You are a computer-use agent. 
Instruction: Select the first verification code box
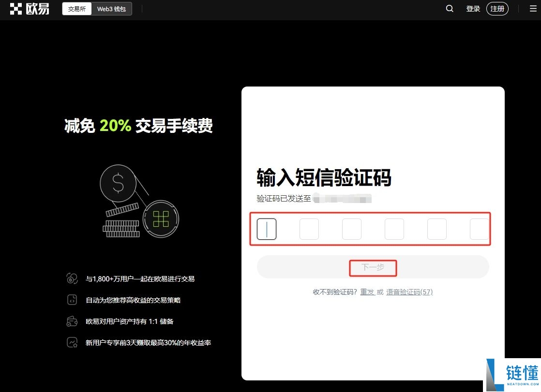tap(266, 229)
